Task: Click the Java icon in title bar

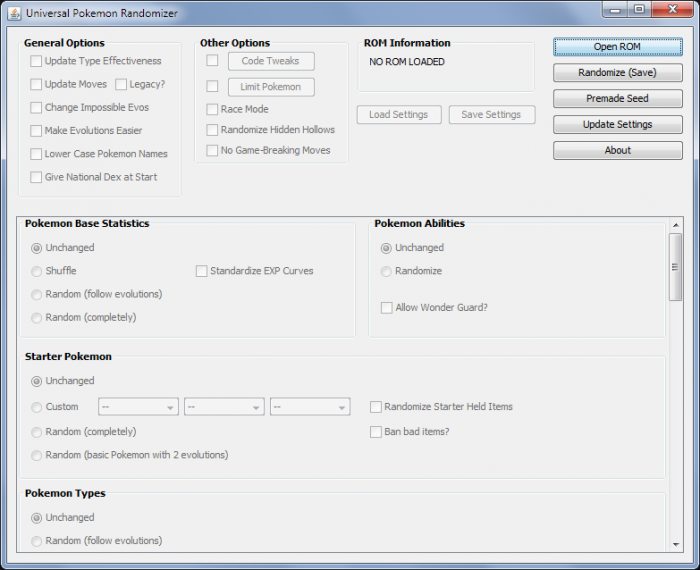Action: coord(15,11)
